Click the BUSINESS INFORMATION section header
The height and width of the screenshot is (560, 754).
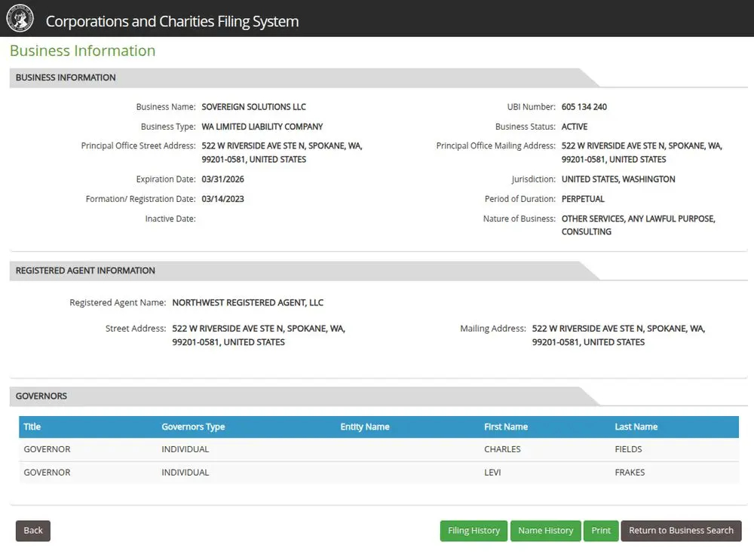[66, 78]
